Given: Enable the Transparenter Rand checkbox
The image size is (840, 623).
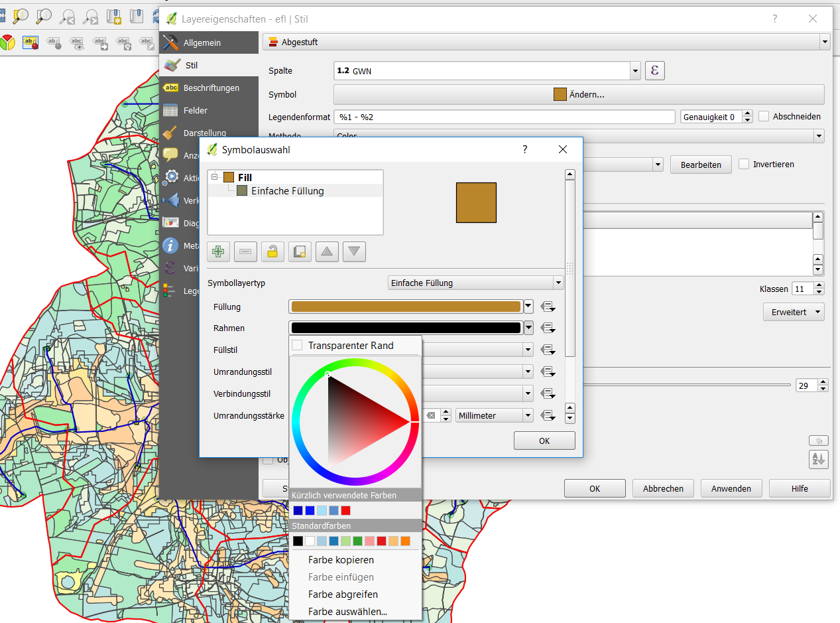Looking at the screenshot, I should click(x=298, y=346).
